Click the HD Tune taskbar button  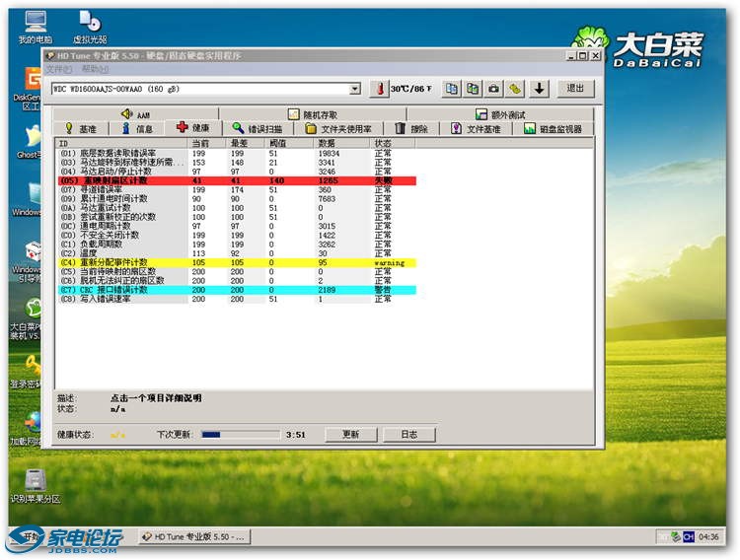[x=194, y=537]
